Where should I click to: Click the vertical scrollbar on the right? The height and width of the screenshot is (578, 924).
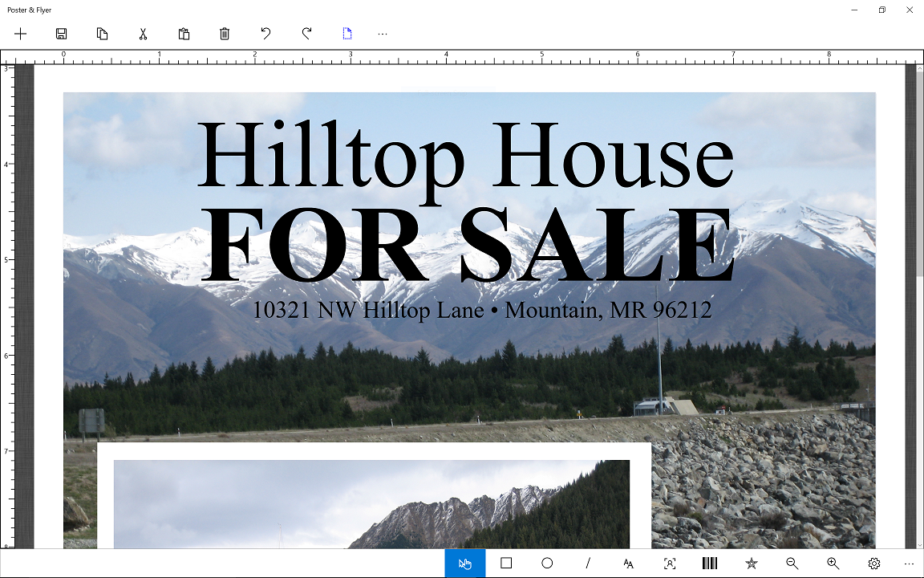(918, 306)
